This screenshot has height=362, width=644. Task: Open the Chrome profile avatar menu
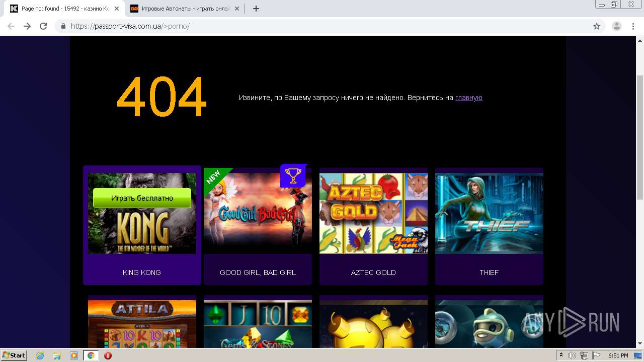[x=617, y=26]
